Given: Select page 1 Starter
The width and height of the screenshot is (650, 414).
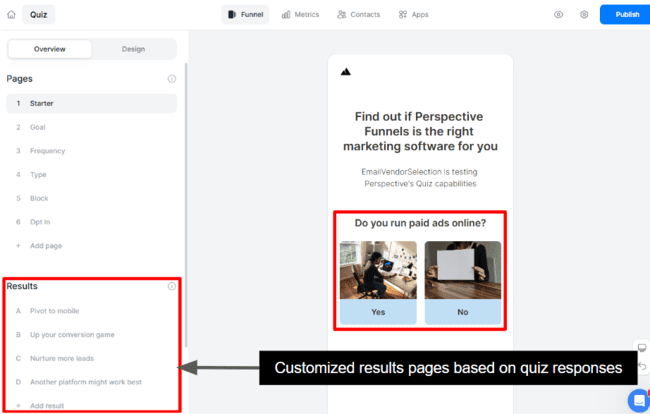Looking at the screenshot, I should pos(92,103).
